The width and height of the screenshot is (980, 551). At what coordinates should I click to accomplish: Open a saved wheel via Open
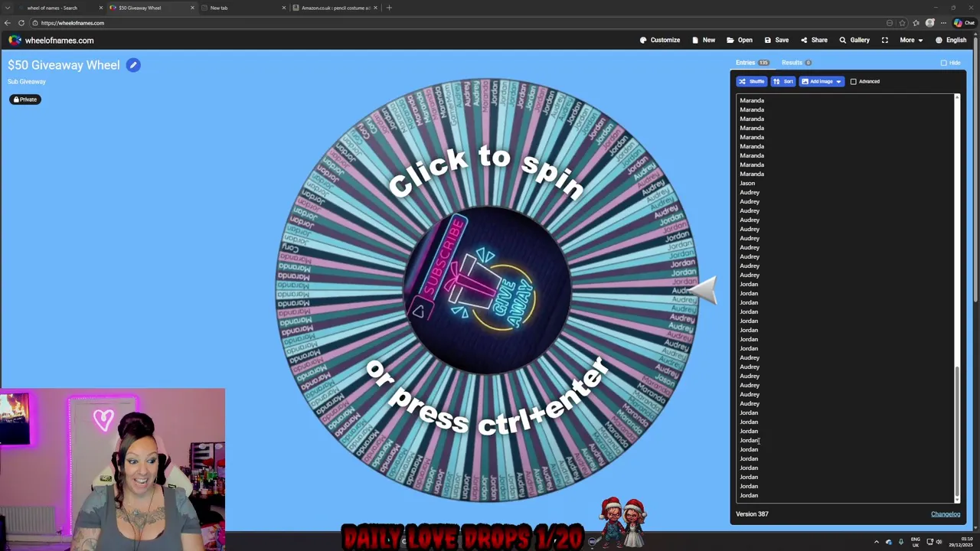point(740,40)
